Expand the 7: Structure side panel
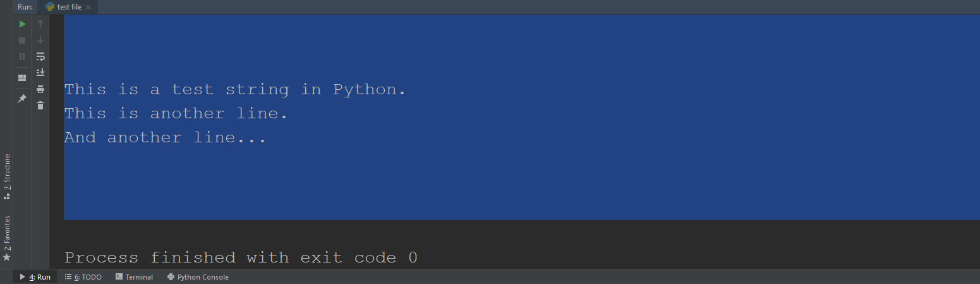Screen dimensions: 980x284 (x=7, y=176)
